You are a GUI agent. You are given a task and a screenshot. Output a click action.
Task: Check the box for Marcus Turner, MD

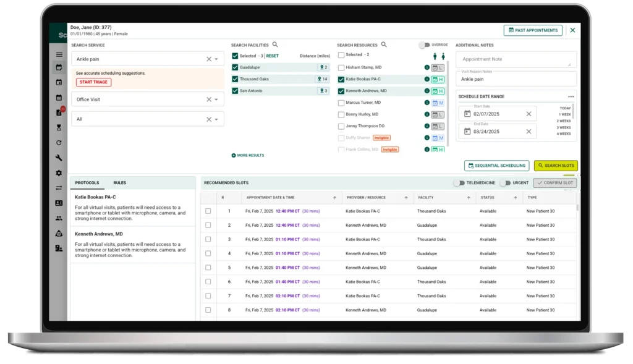point(341,103)
